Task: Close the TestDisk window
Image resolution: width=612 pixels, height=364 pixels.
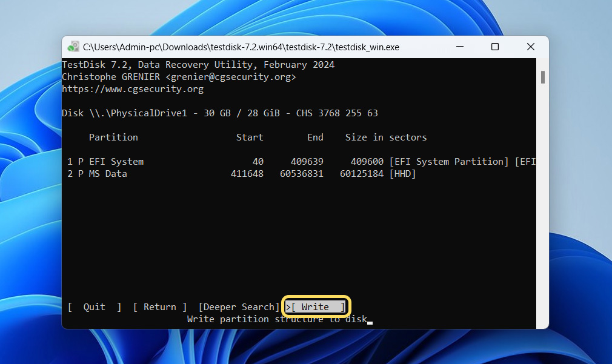Action: (530, 47)
